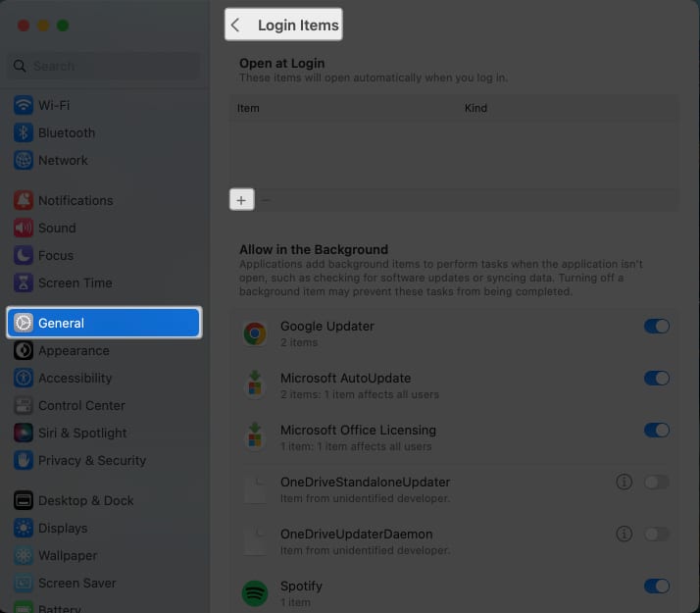
Task: Click the Sound speaker icon
Action: pyautogui.click(x=24, y=228)
